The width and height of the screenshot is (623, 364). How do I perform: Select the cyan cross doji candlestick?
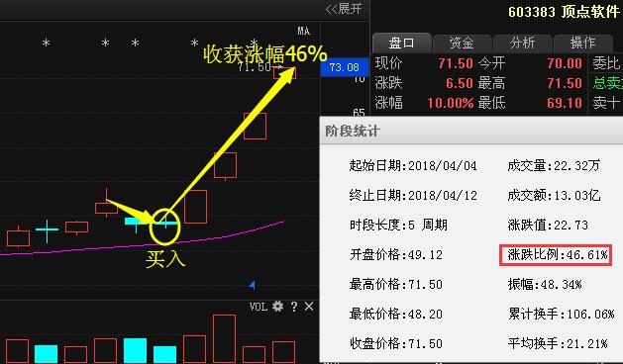pos(47,229)
